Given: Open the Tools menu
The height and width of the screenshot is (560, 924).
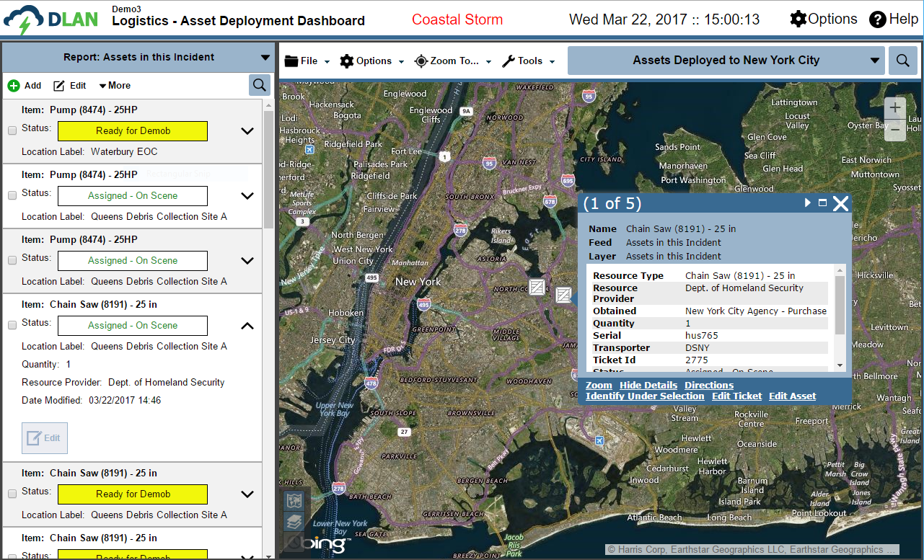Looking at the screenshot, I should pos(529,61).
